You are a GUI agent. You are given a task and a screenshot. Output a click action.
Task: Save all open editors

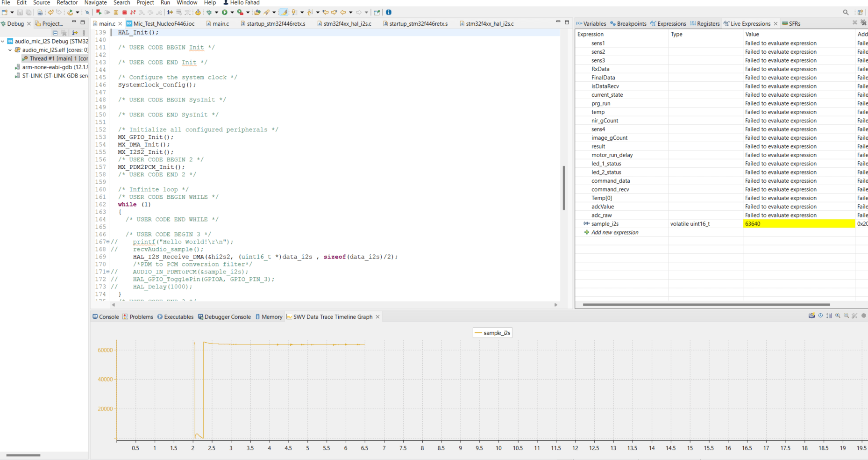point(28,12)
